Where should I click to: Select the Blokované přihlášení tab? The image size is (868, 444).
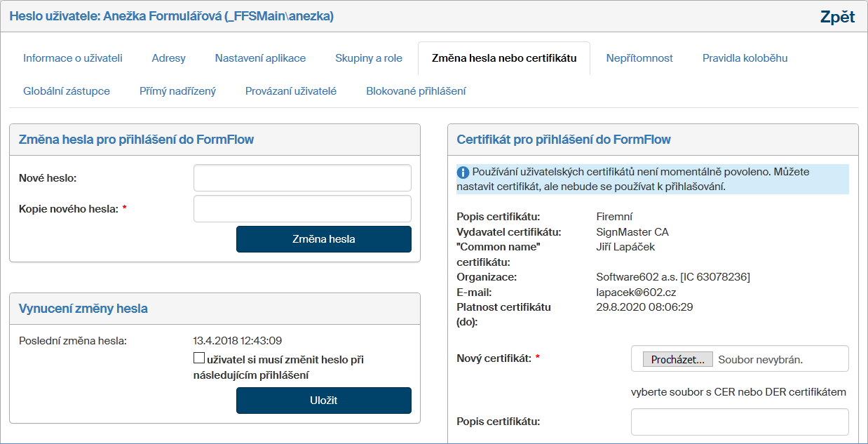tap(416, 91)
